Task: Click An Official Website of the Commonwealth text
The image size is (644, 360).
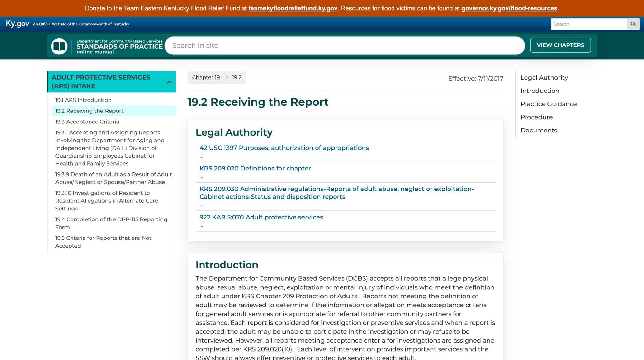Action: [x=81, y=24]
